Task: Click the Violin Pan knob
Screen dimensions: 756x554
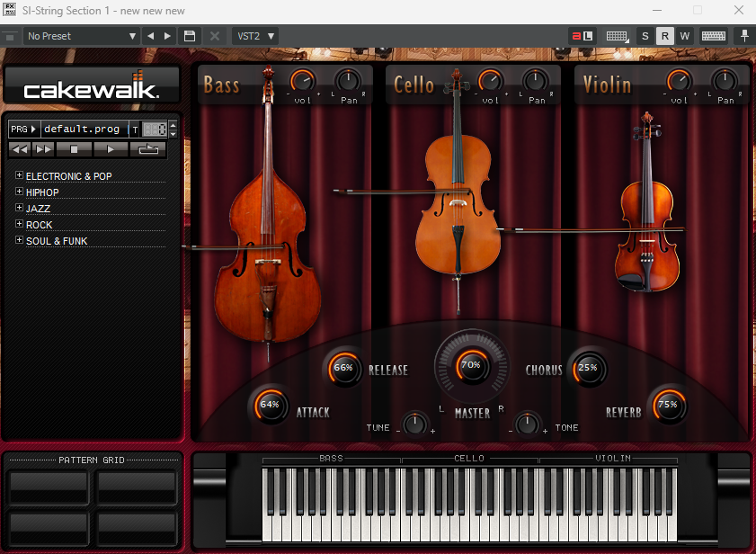Action: 725,80
